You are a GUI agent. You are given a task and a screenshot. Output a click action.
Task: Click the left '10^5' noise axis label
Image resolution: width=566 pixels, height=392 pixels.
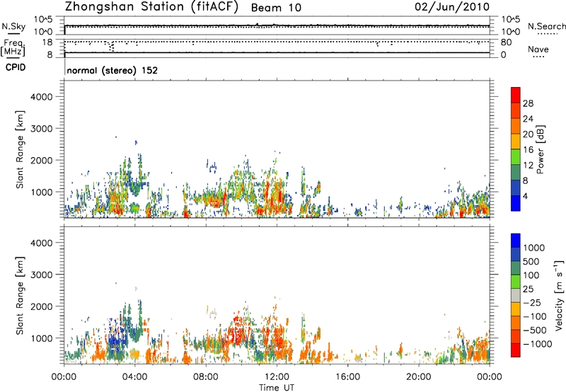(42, 20)
